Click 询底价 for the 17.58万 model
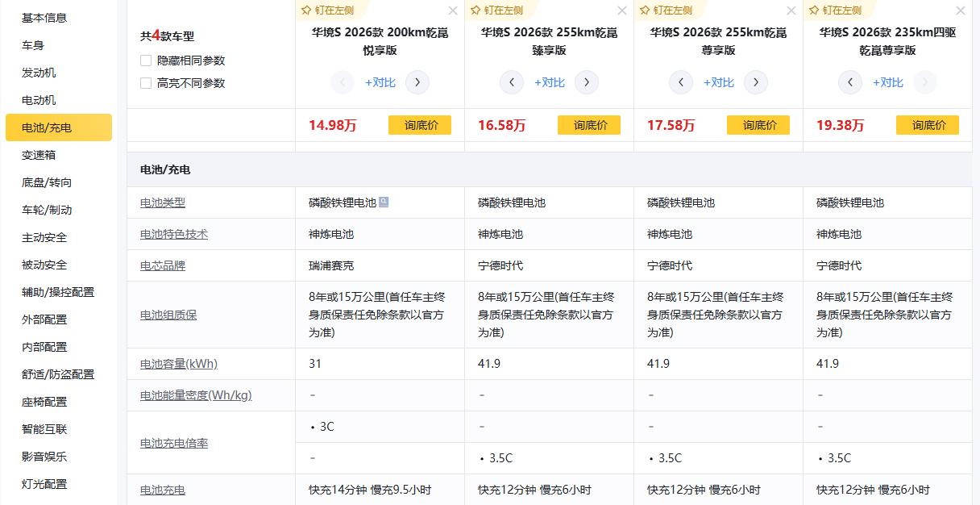This screenshot has height=505, width=980. click(x=758, y=125)
